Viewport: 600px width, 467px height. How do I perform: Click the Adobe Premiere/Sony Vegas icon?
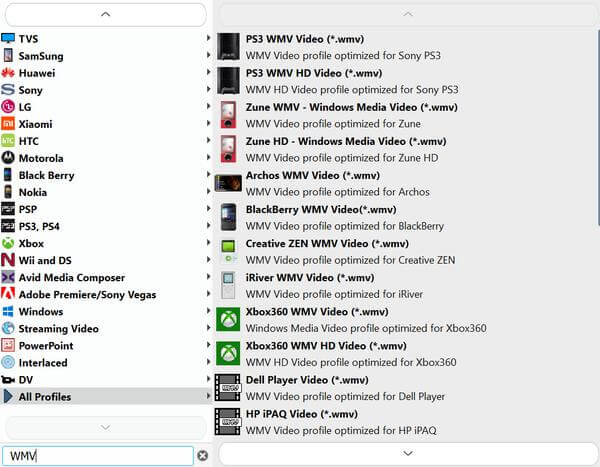(x=8, y=294)
